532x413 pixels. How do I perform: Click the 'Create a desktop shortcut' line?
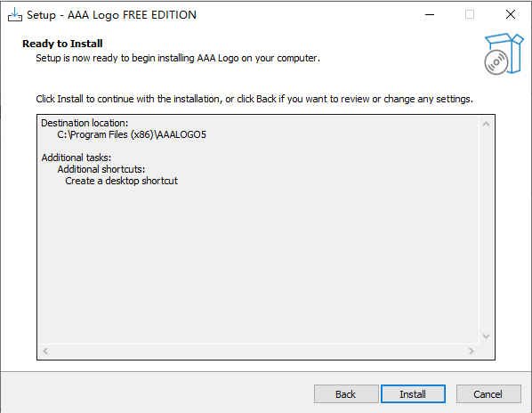point(122,181)
